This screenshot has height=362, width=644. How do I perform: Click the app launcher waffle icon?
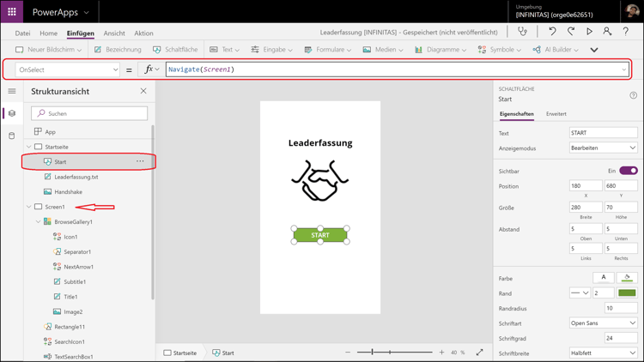[x=12, y=12]
